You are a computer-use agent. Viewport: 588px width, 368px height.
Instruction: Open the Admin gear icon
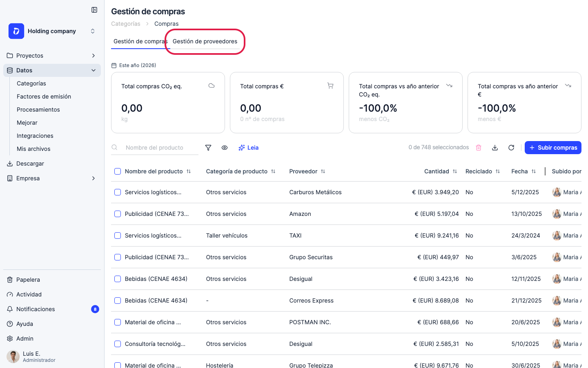(x=10, y=339)
